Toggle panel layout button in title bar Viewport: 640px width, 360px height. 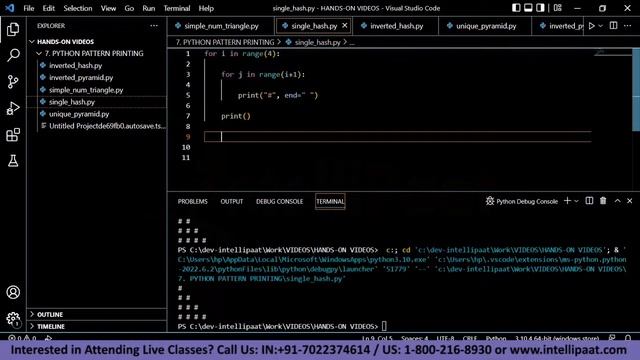[528, 8]
